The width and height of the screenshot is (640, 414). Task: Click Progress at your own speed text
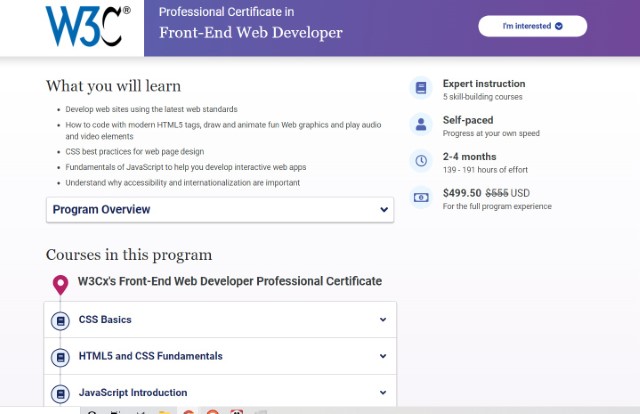pos(491,134)
